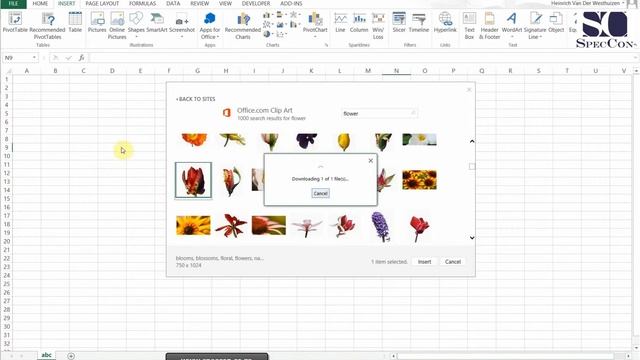The width and height of the screenshot is (640, 360).
Task: Click the Insert Function fx icon
Action: [82, 58]
